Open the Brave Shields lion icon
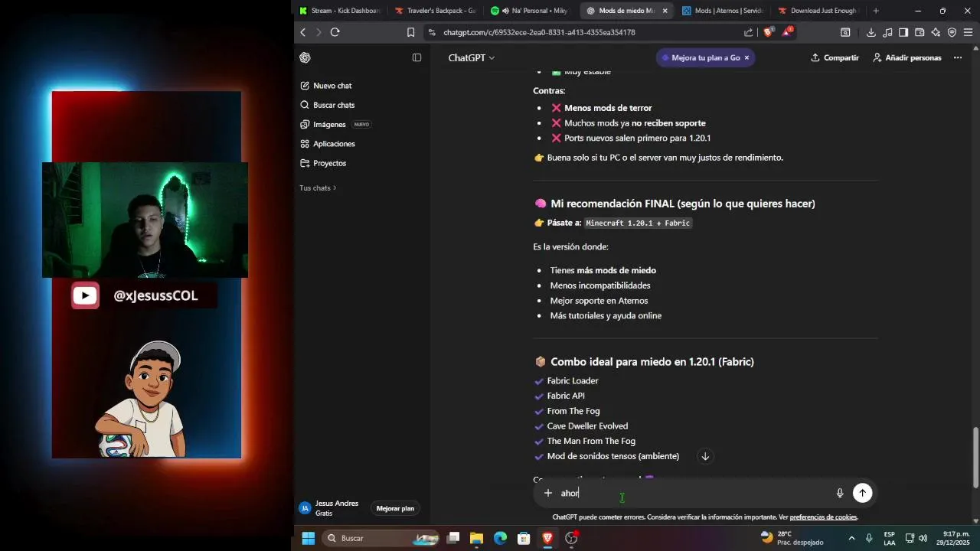This screenshot has width=980, height=551. coord(768,32)
